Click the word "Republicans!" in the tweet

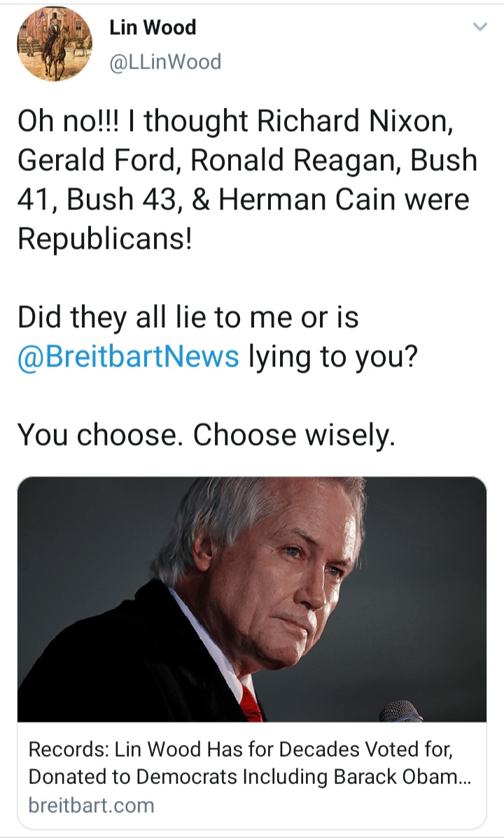click(x=104, y=239)
